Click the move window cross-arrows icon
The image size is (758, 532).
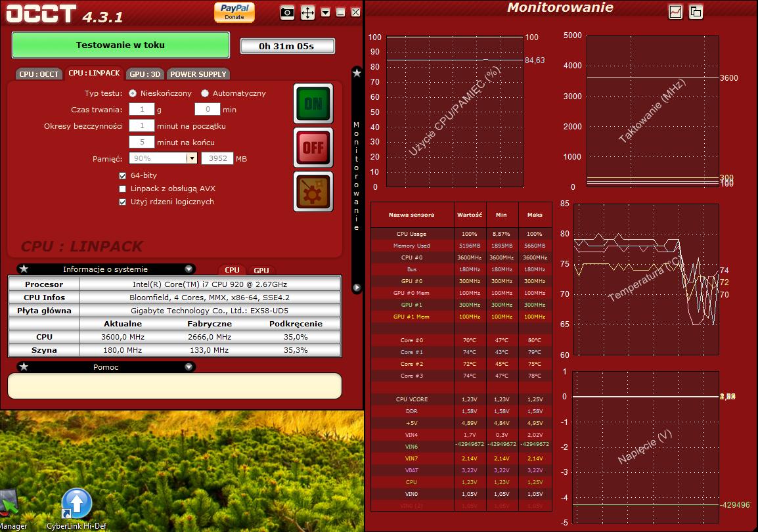click(x=307, y=12)
